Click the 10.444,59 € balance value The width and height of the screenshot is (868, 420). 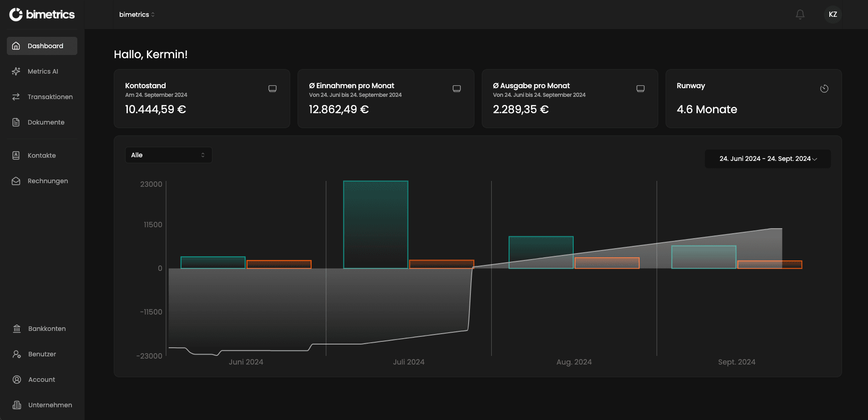click(x=156, y=110)
